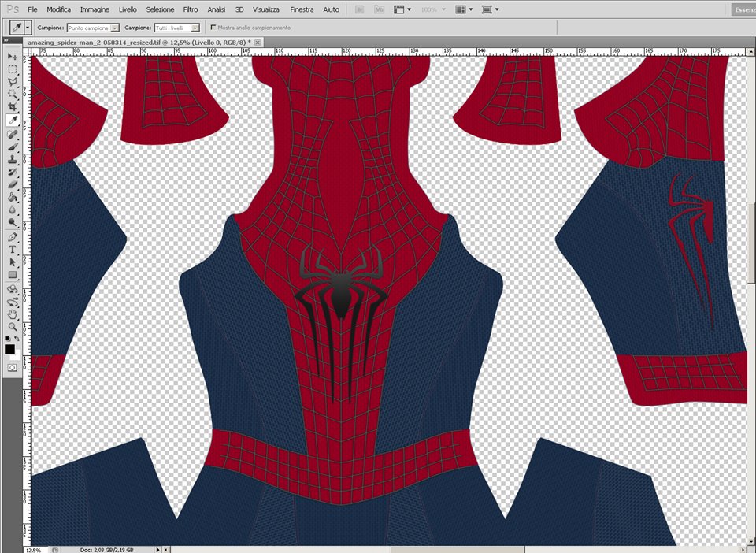Expand the collapsed toolbox double-arrow
This screenshot has height=553, width=756.
6,41
